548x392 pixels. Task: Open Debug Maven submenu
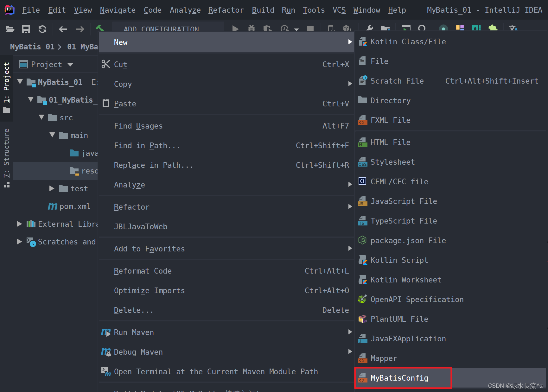pos(226,352)
